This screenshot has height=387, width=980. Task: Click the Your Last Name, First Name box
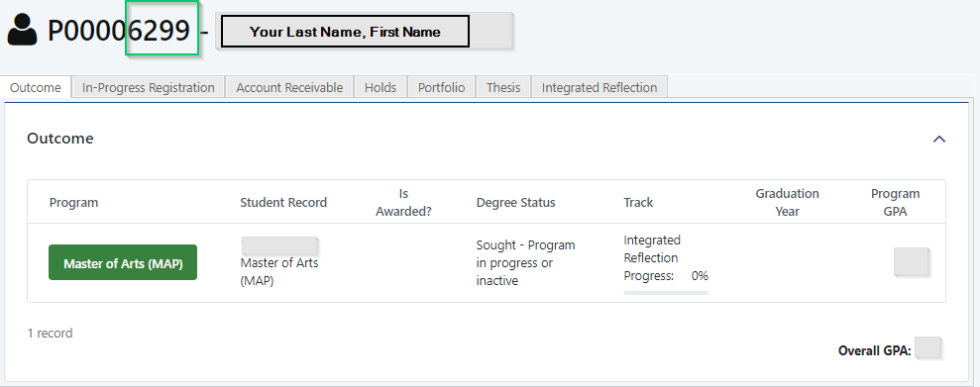(x=345, y=32)
